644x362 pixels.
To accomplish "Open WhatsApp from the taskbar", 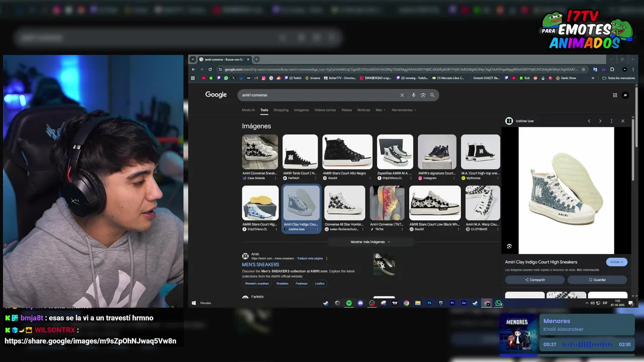I will coord(498,303).
